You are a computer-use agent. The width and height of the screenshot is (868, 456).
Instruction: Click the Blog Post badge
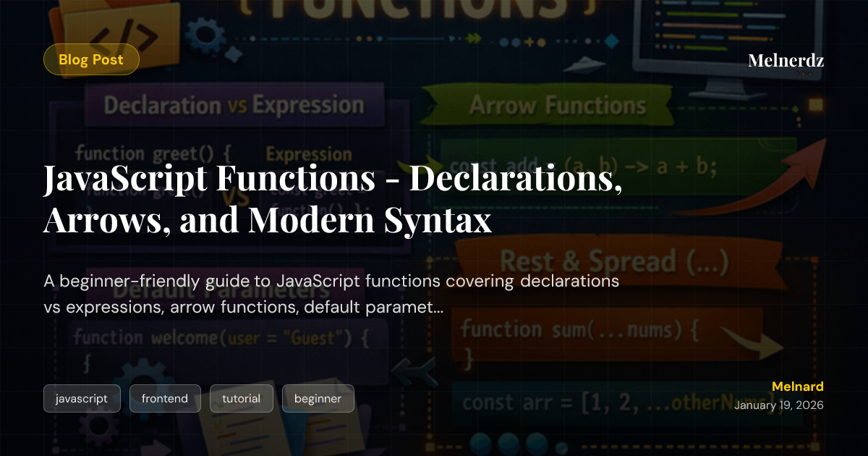(91, 59)
